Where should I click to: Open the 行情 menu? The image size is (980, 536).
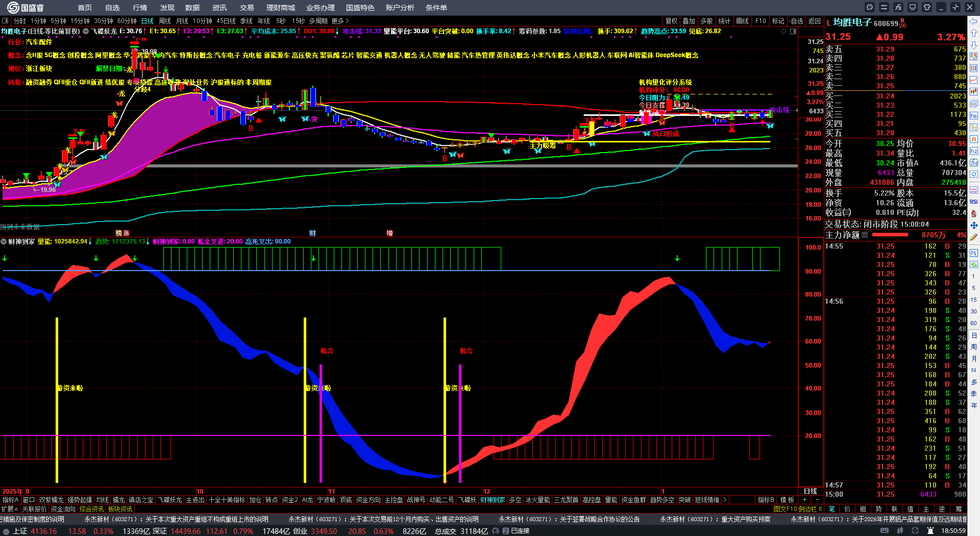click(140, 8)
